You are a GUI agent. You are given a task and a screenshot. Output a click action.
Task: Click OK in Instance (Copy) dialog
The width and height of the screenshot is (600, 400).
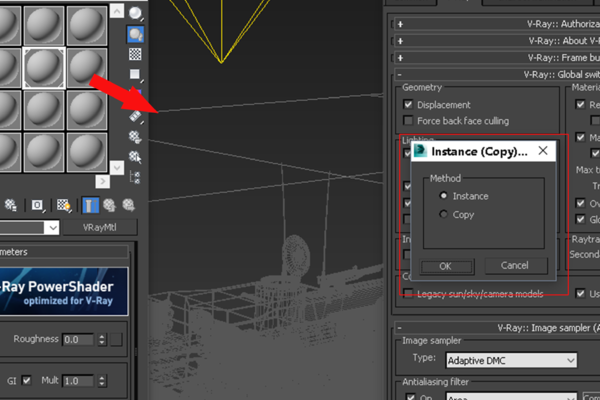[x=446, y=266]
